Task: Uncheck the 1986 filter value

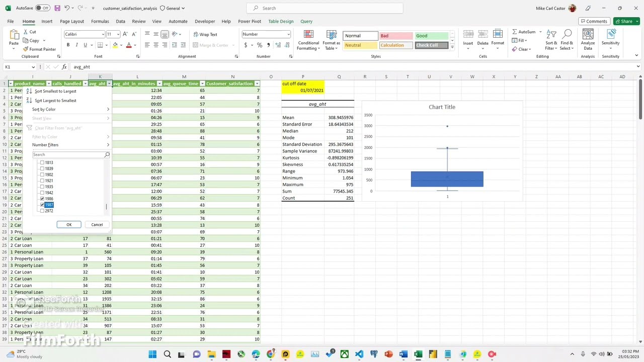Action: [x=42, y=199]
